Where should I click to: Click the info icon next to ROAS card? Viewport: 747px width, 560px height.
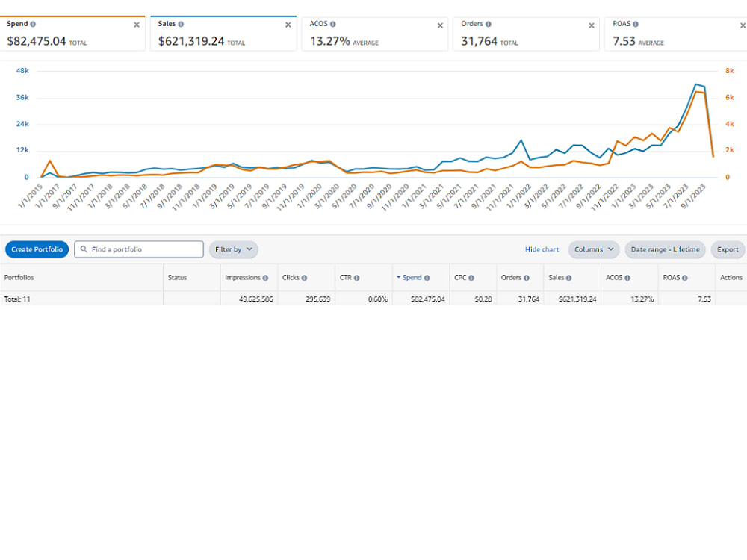636,24
